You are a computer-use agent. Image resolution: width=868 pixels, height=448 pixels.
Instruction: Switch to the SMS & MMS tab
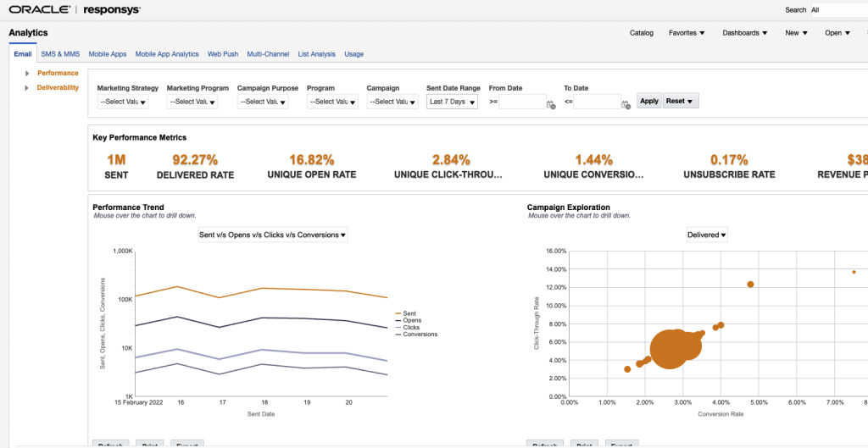60,54
